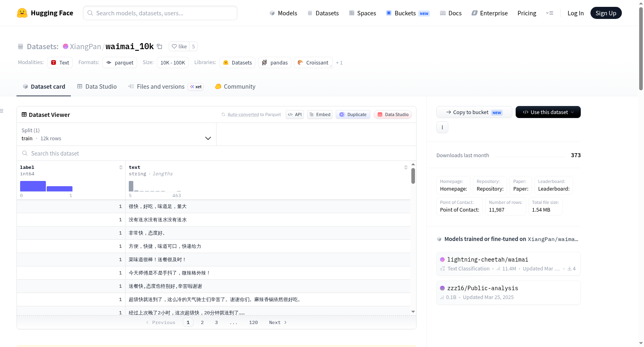This screenshot has height=347, width=644.
Task: Click the Sign Up button
Action: coord(606,13)
